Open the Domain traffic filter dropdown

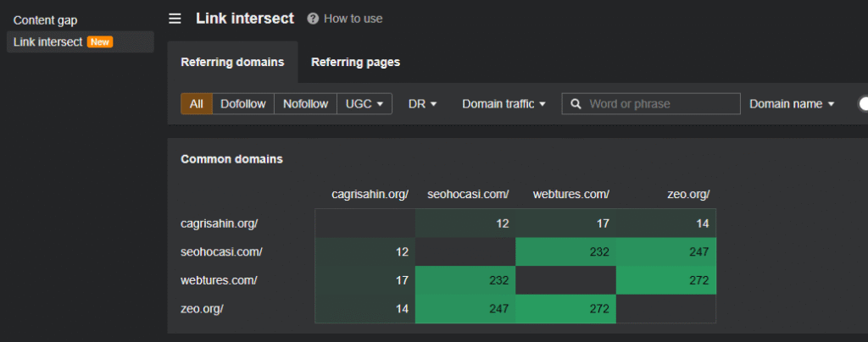pos(504,104)
